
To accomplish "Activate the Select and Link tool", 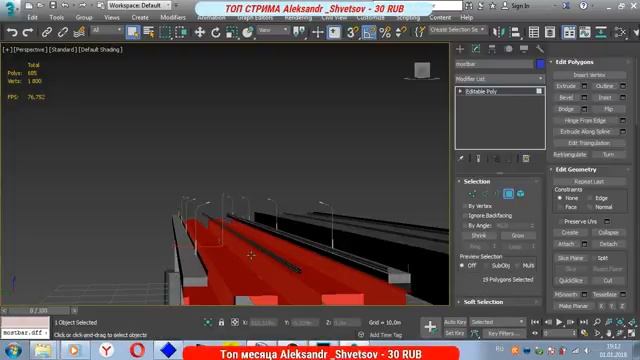I will pyautogui.click(x=46, y=32).
